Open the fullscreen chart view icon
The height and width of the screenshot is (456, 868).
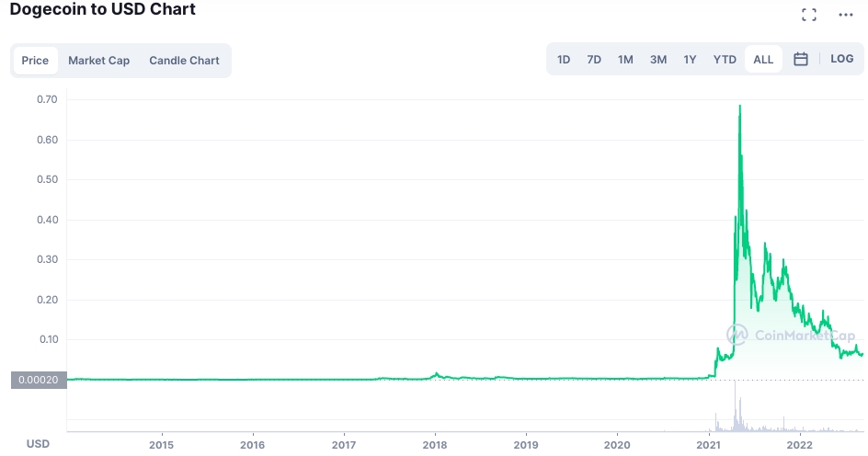(809, 15)
